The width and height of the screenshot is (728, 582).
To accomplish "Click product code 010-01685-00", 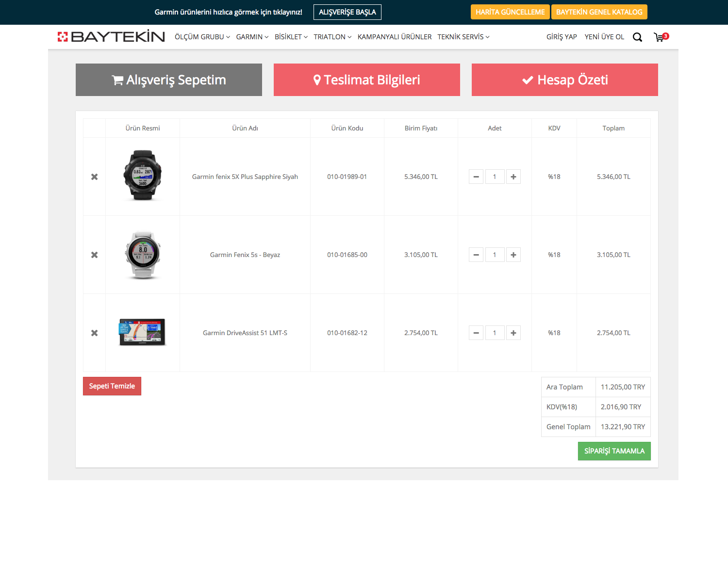I will 347,255.
